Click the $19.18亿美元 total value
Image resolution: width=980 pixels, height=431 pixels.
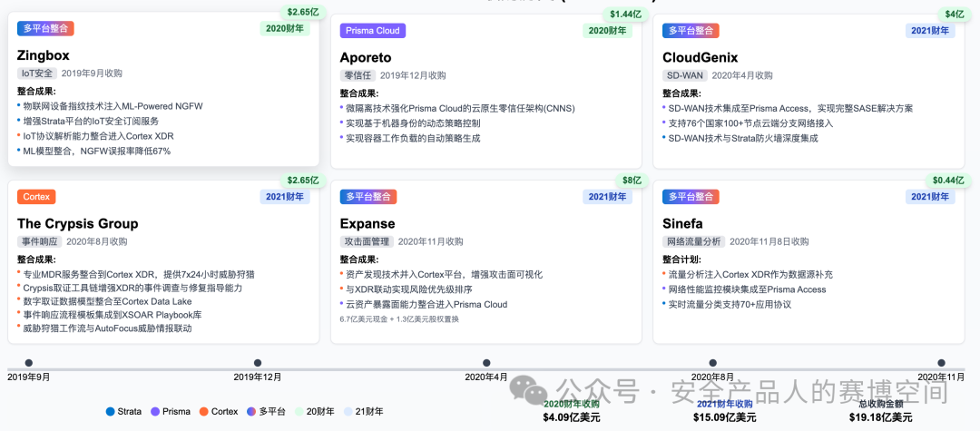coord(880,417)
